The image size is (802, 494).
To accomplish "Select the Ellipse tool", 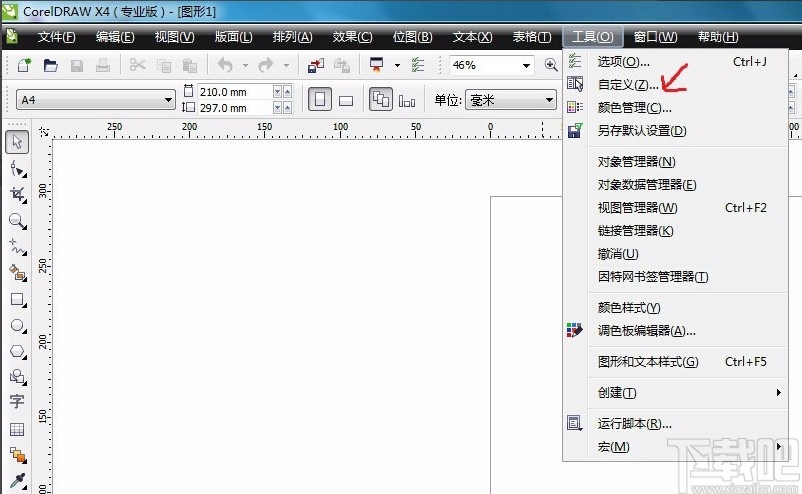I will (x=18, y=325).
